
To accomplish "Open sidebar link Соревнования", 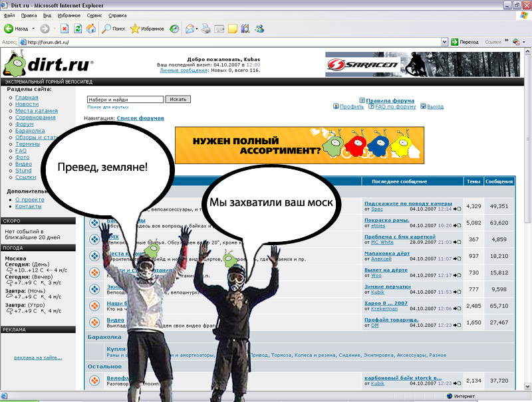I will [35, 118].
